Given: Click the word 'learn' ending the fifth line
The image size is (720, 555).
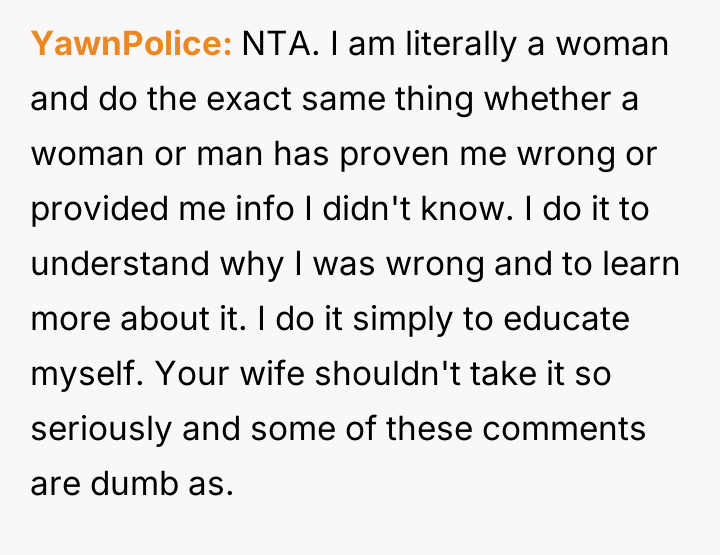Looking at the screenshot, I should tap(638, 265).
